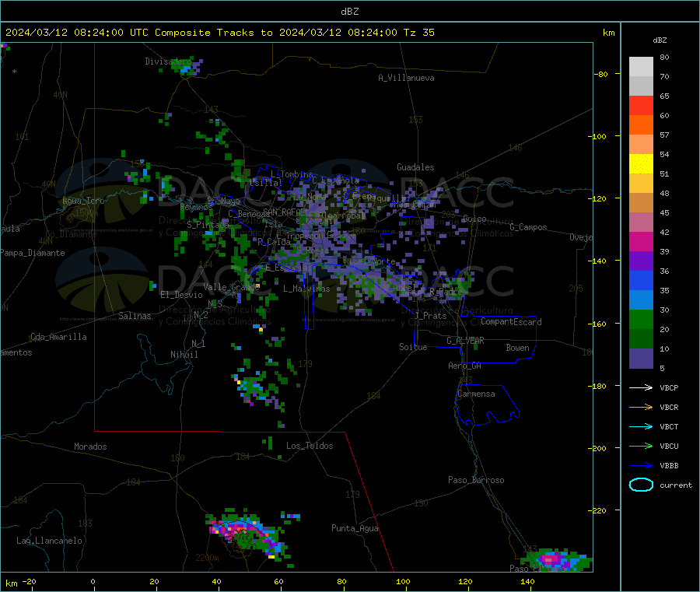
Task: Click the 'El_Desvio' map label
Action: point(181,295)
